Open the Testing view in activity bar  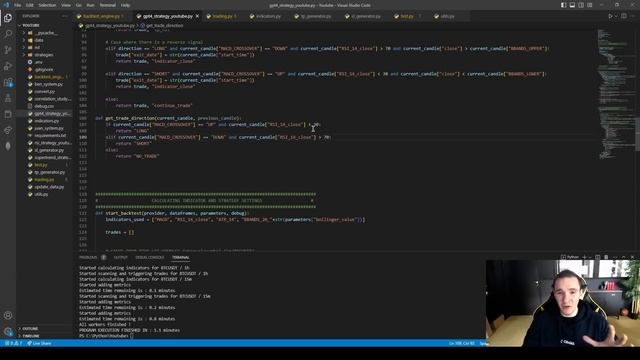pos(8,98)
